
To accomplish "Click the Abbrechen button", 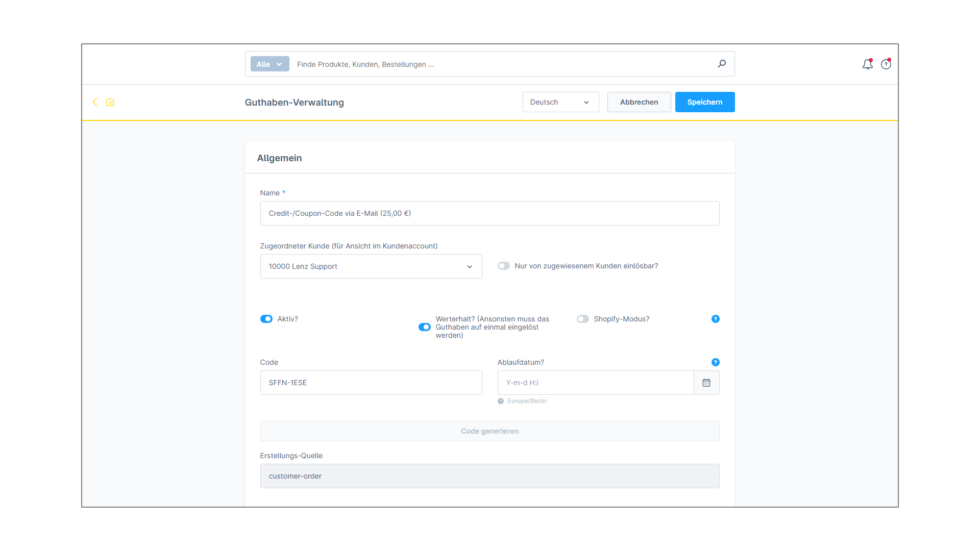I will (x=639, y=102).
